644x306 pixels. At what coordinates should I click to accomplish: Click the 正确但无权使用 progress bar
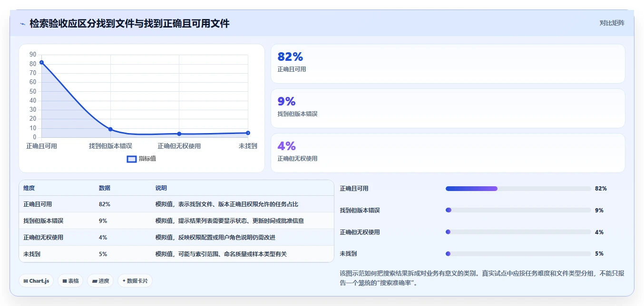pyautogui.click(x=518, y=232)
